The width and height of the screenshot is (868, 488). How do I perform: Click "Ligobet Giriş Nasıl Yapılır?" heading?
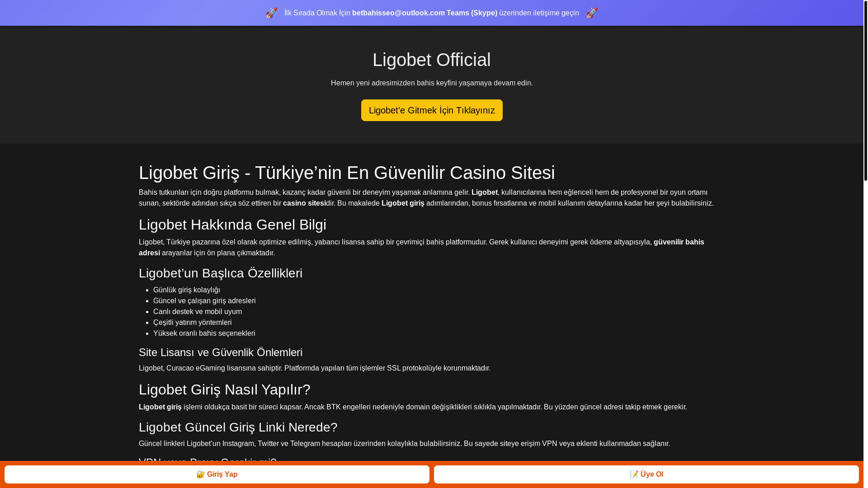click(x=225, y=389)
